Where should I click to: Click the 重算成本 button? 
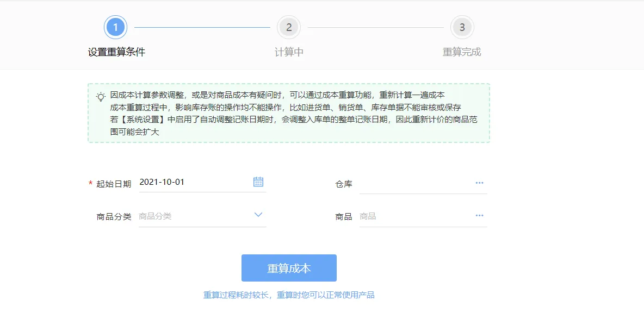coord(289,268)
